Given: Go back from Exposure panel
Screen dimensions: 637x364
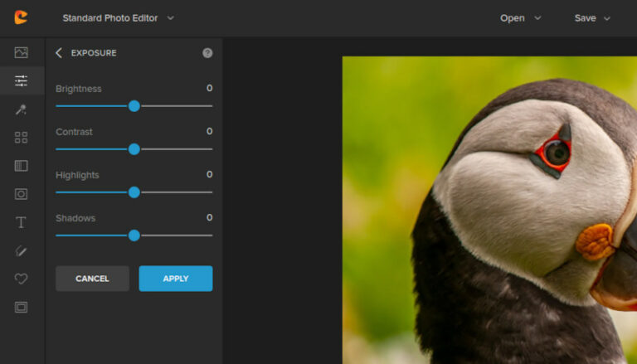Looking at the screenshot, I should (59, 53).
